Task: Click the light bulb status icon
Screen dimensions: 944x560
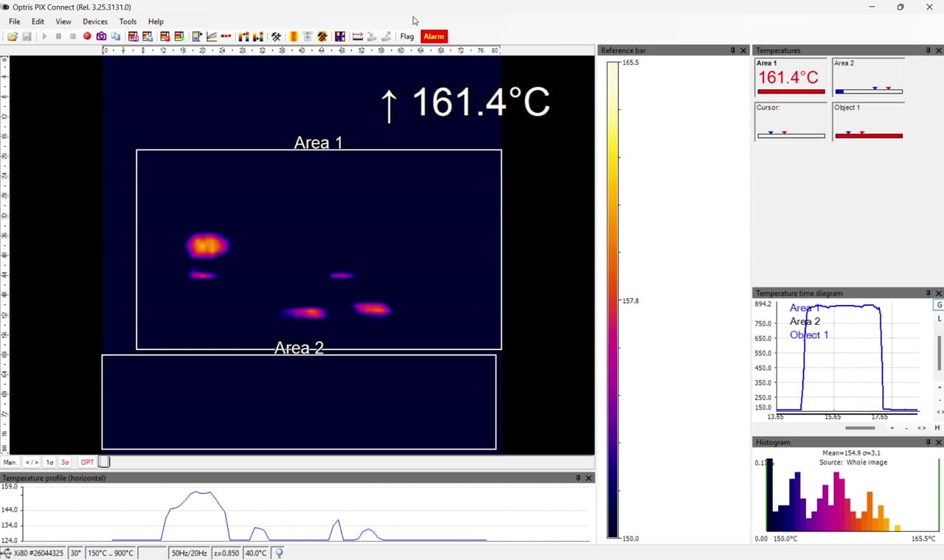Action: (x=280, y=553)
